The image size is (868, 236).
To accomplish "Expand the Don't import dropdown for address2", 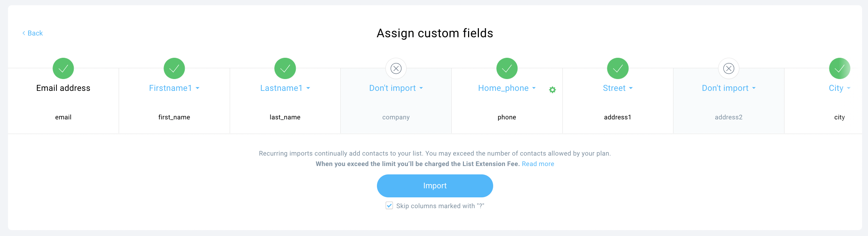I will coord(729,88).
